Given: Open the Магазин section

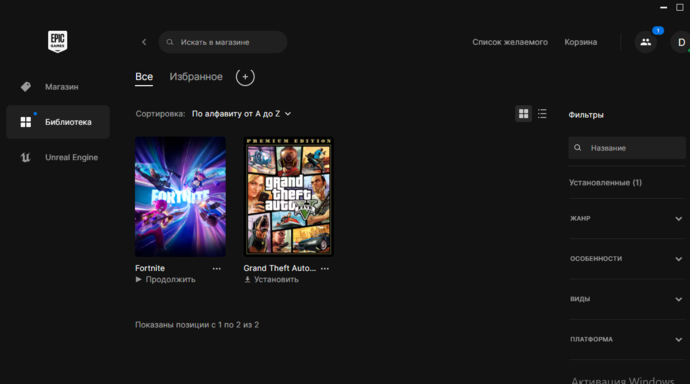Looking at the screenshot, I should [58, 87].
